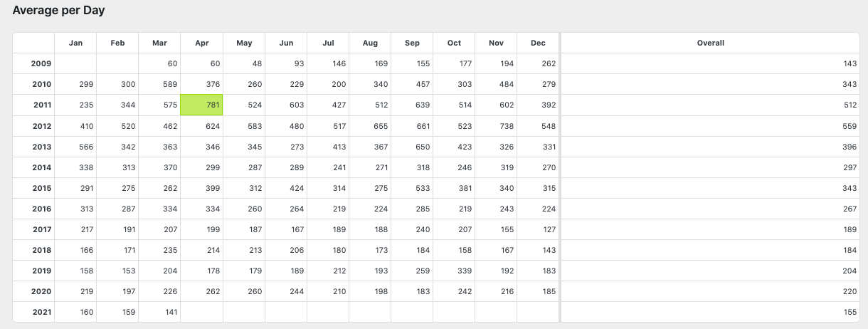
Task: Click the Average per Day heading
Action: pos(60,11)
